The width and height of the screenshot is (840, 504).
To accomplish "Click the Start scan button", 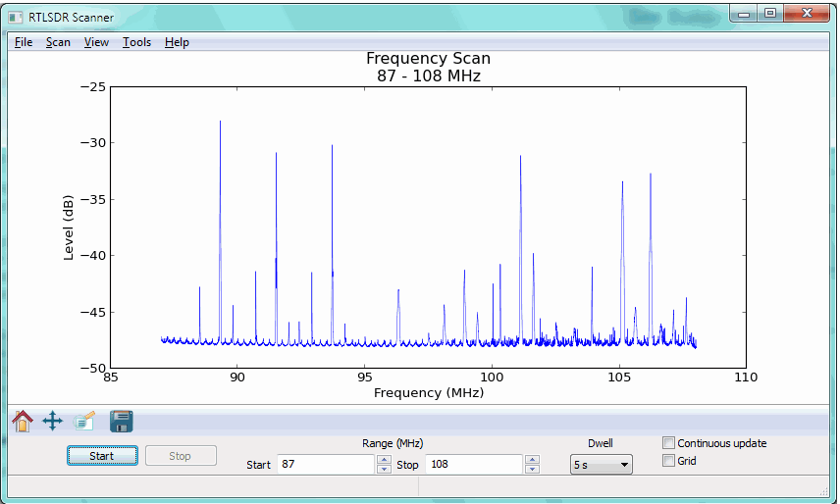I will 102,456.
